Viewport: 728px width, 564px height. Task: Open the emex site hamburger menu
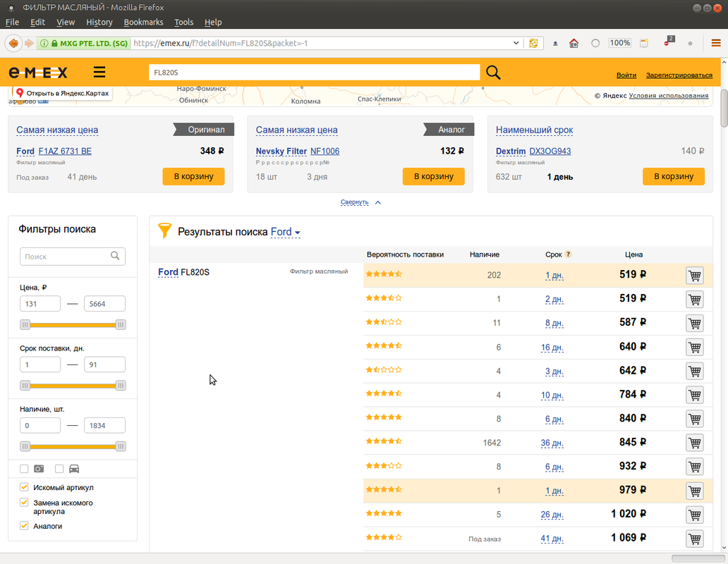click(x=99, y=72)
